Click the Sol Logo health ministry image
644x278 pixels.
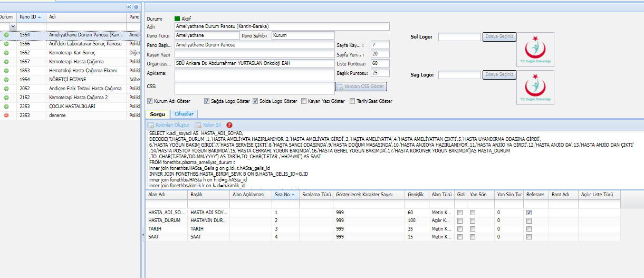[535, 50]
